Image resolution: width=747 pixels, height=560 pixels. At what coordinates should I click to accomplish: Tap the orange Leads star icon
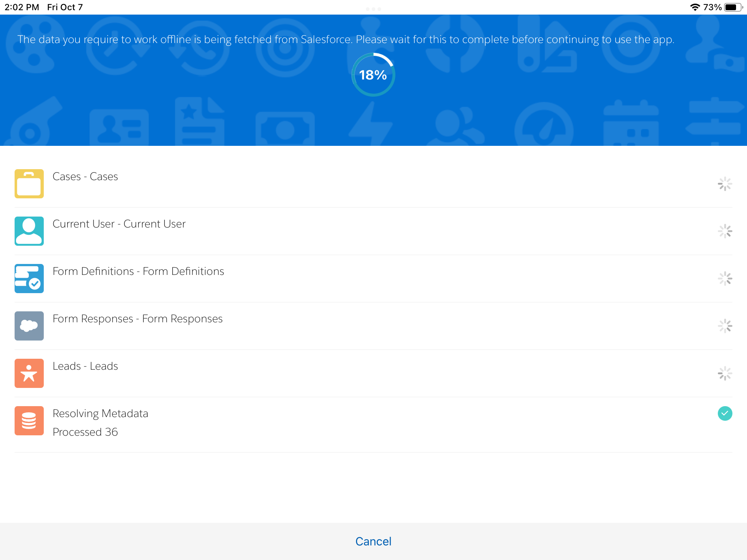tap(29, 373)
